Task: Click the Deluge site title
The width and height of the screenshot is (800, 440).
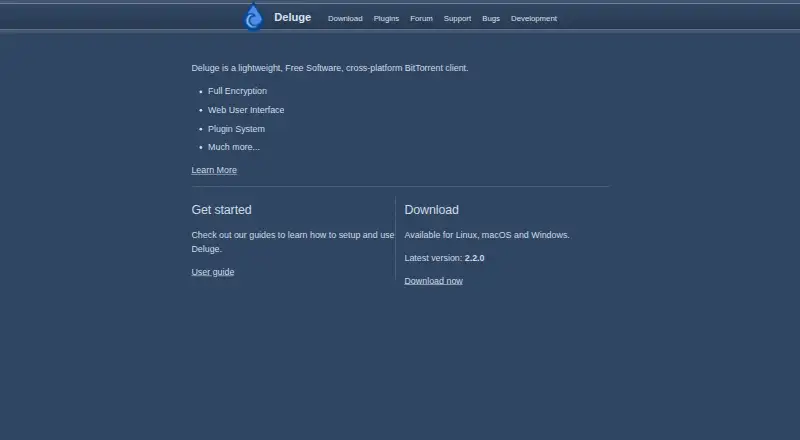Action: click(x=292, y=17)
